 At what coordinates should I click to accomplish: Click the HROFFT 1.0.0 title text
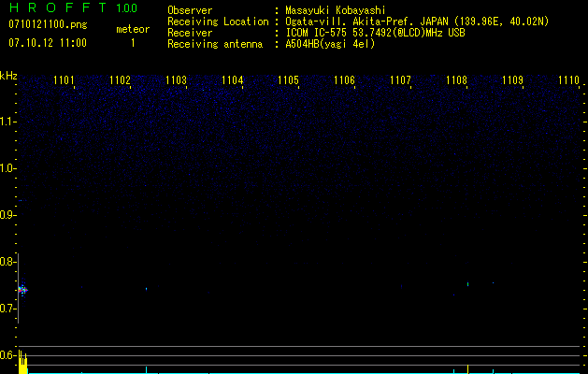[73, 7]
